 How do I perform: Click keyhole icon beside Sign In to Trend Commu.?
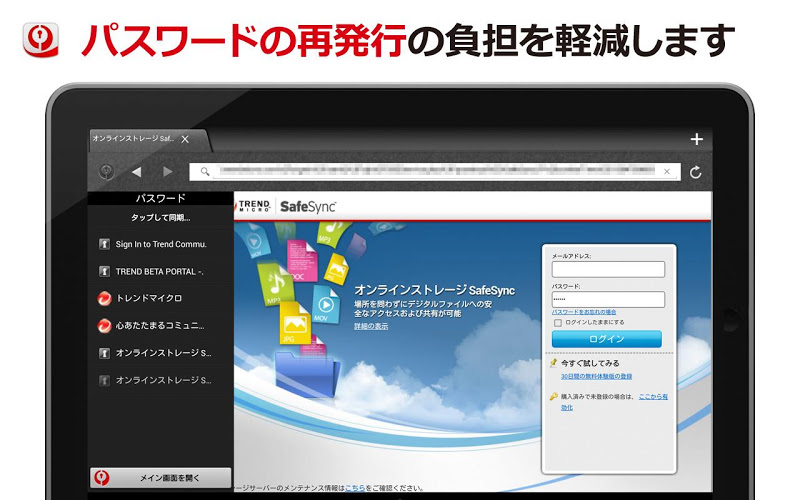(x=104, y=244)
